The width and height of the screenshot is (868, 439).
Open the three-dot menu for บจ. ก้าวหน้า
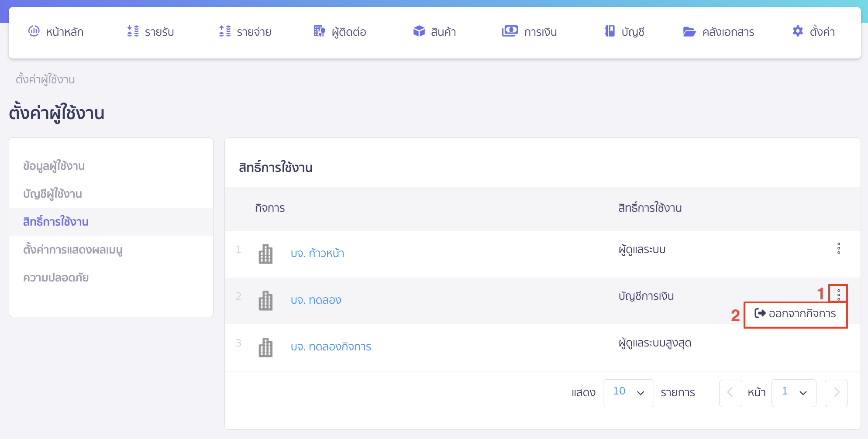pos(838,249)
